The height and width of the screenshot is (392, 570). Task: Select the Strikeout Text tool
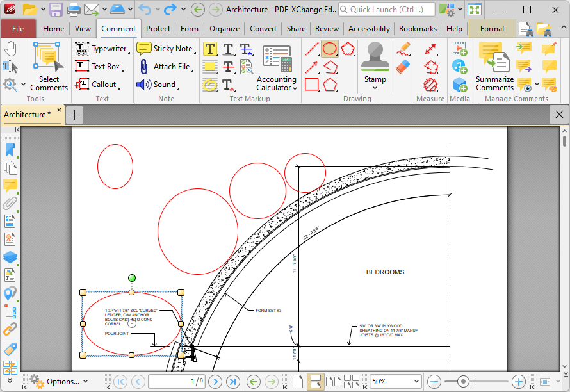click(247, 49)
